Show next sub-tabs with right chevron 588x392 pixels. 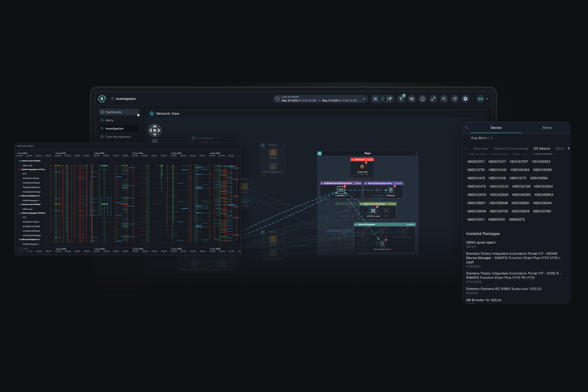coord(569,149)
